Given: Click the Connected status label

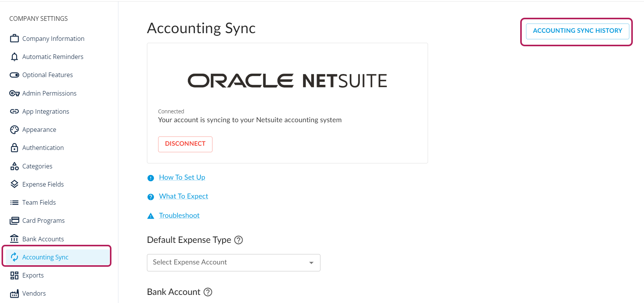Looking at the screenshot, I should point(171,111).
